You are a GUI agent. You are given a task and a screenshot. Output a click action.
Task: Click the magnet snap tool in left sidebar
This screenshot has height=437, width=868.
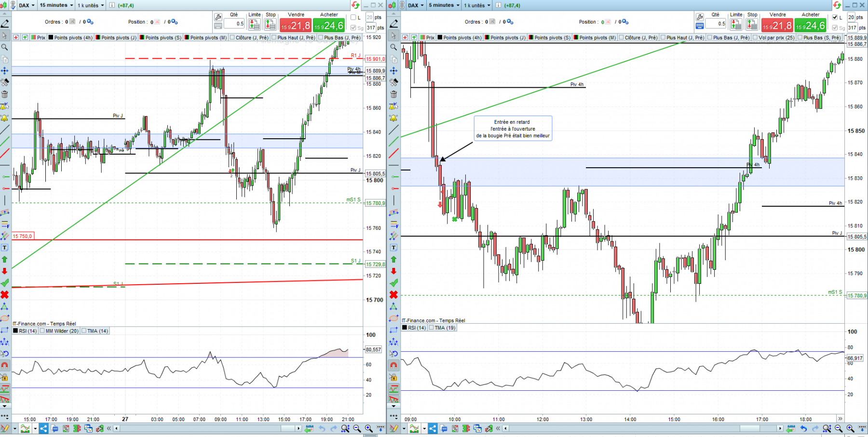(x=5, y=366)
